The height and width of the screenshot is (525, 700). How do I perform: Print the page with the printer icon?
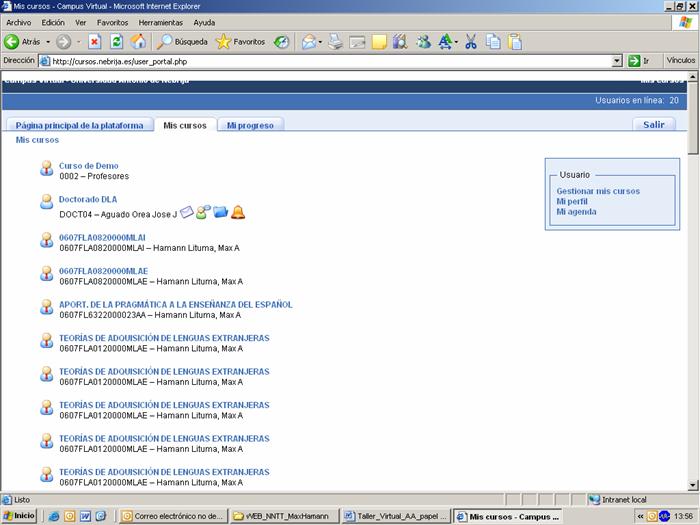[335, 42]
